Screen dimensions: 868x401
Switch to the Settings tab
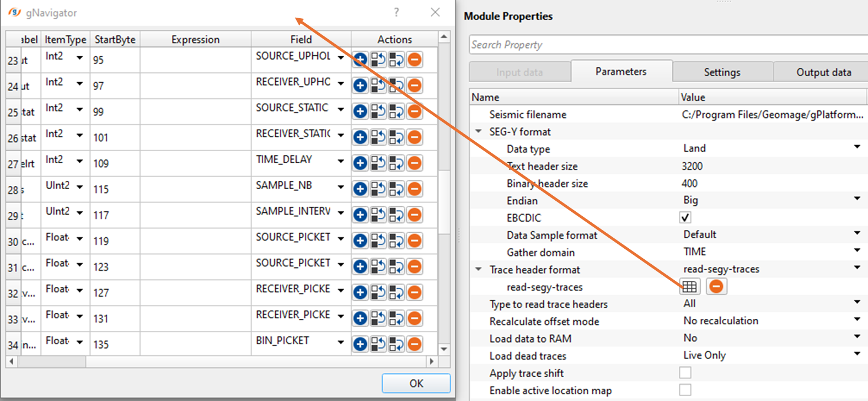click(722, 72)
